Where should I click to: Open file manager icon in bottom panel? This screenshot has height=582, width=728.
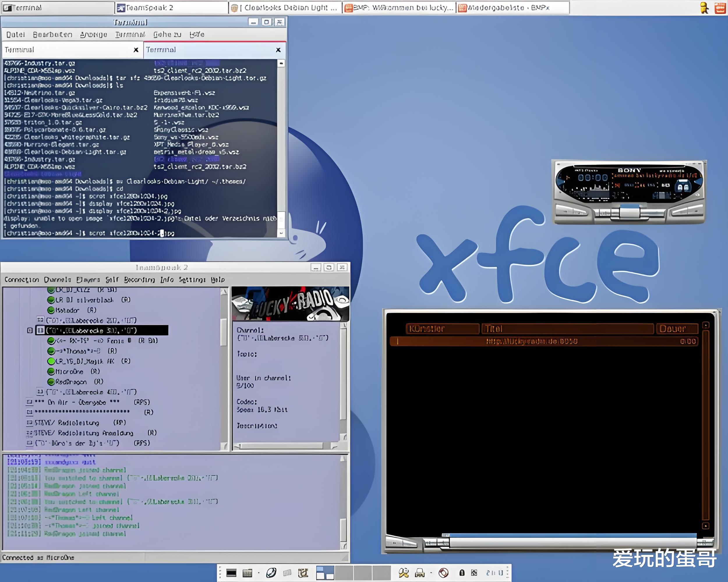click(248, 573)
